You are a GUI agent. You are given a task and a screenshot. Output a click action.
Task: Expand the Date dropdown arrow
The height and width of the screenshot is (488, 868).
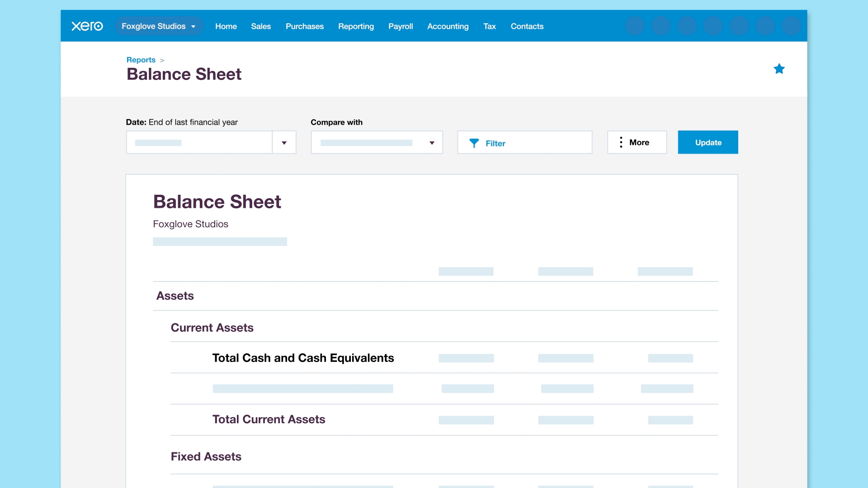pos(284,143)
